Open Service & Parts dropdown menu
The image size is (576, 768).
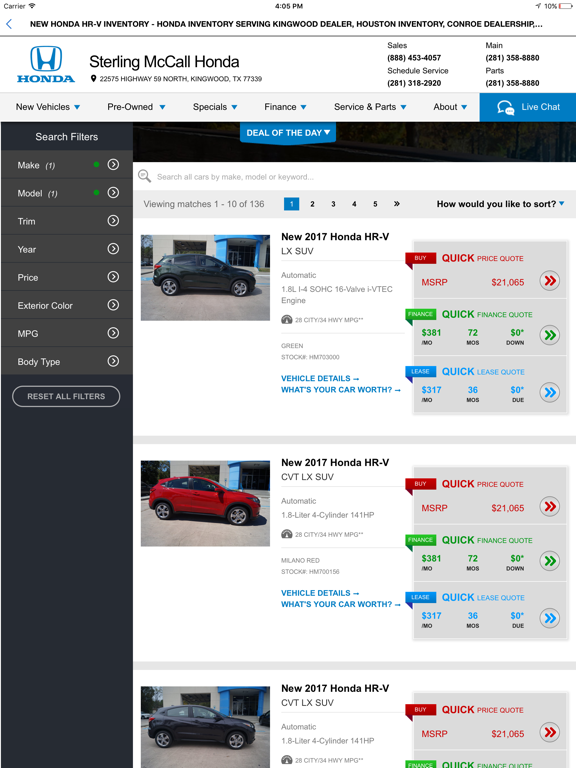370,107
